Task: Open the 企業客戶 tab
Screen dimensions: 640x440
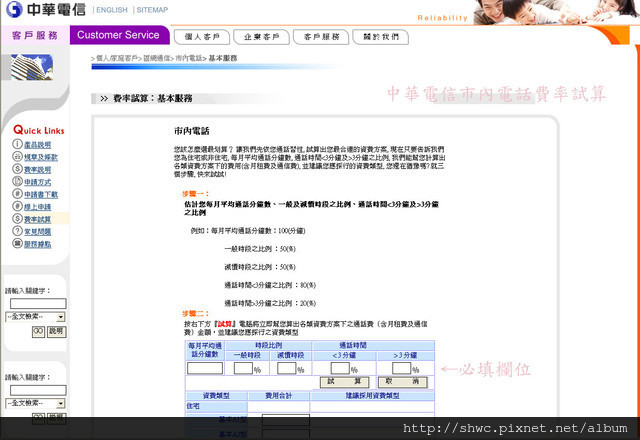Action: pyautogui.click(x=261, y=37)
